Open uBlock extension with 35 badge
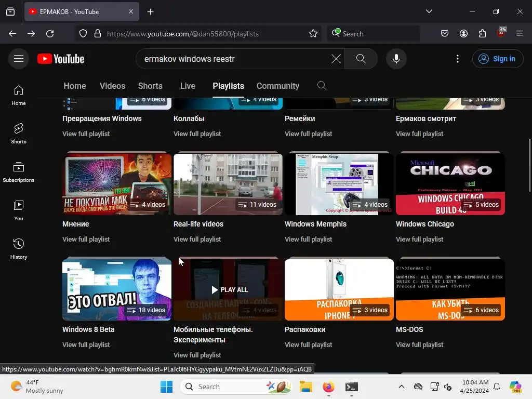 [501, 33]
